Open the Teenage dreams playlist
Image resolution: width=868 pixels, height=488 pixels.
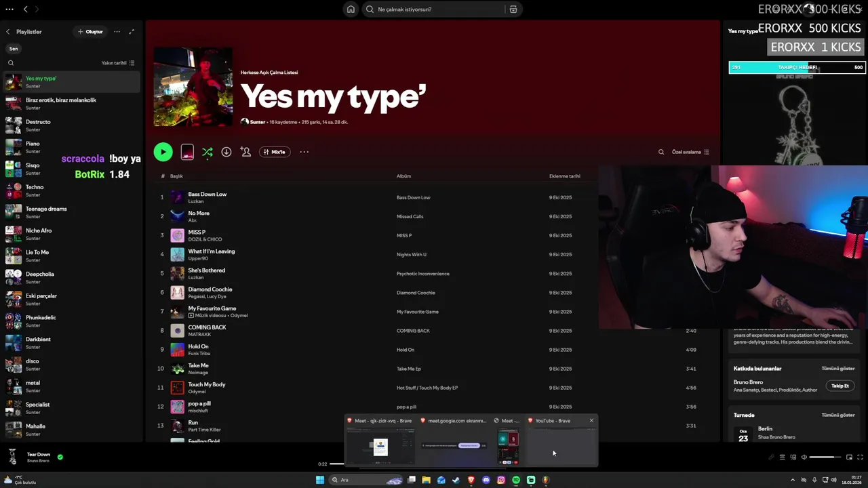(x=71, y=211)
